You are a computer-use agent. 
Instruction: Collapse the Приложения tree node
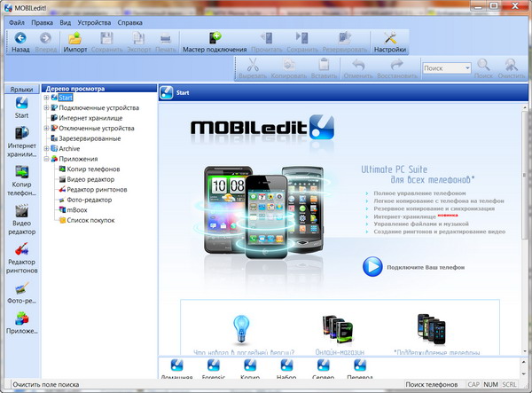click(x=46, y=159)
